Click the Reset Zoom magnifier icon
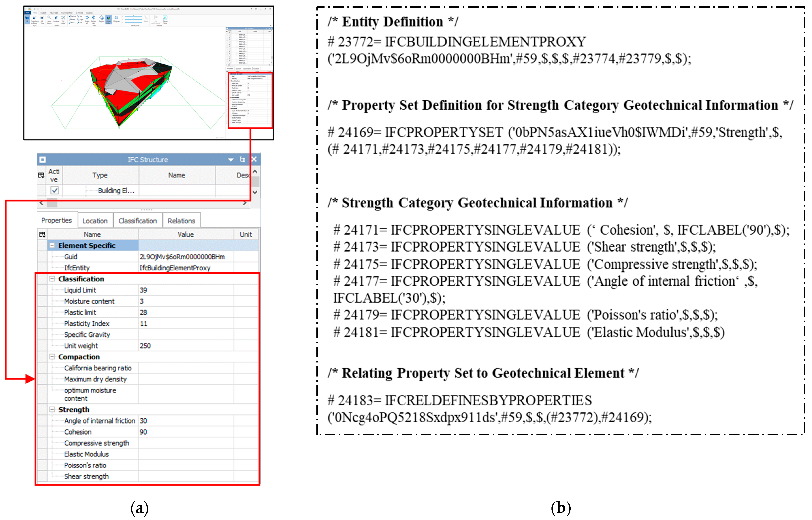Screen dimensions: 812x520 (49, 18)
